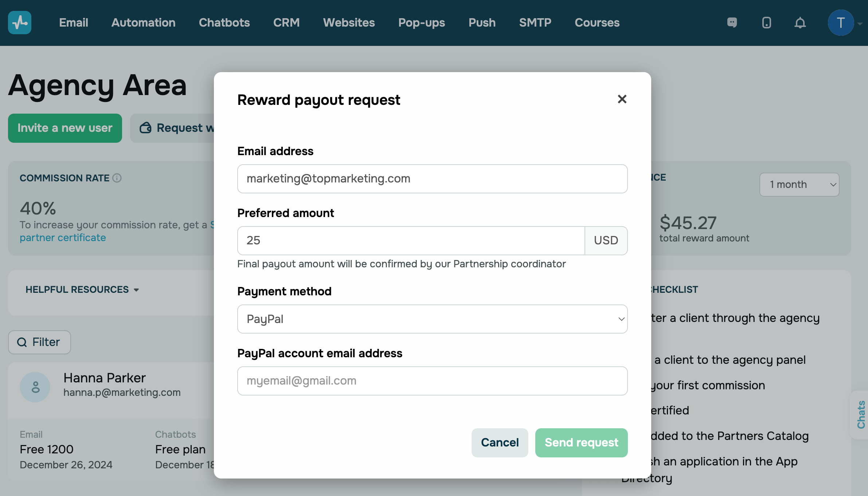Click the commission rate info icon
Screen dimensions: 868x496
117,178
